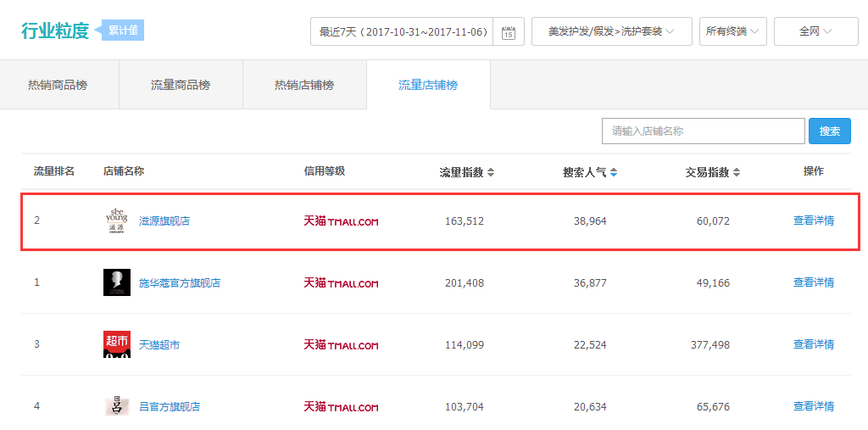This screenshot has height=430, width=868.
Task: Open the 施华蔻官方旗舰店 store link
Action: point(180,282)
